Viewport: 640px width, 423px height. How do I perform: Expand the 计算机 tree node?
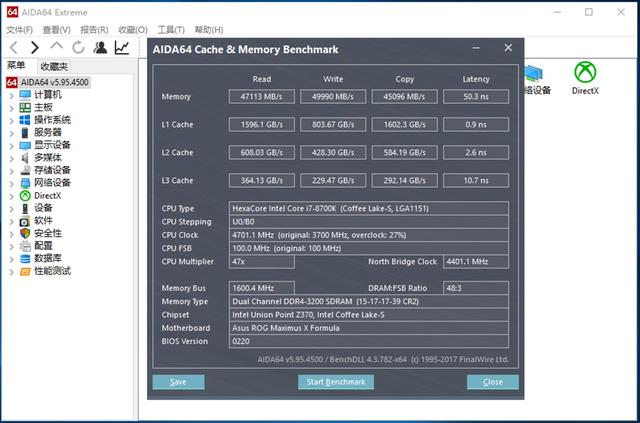11,96
